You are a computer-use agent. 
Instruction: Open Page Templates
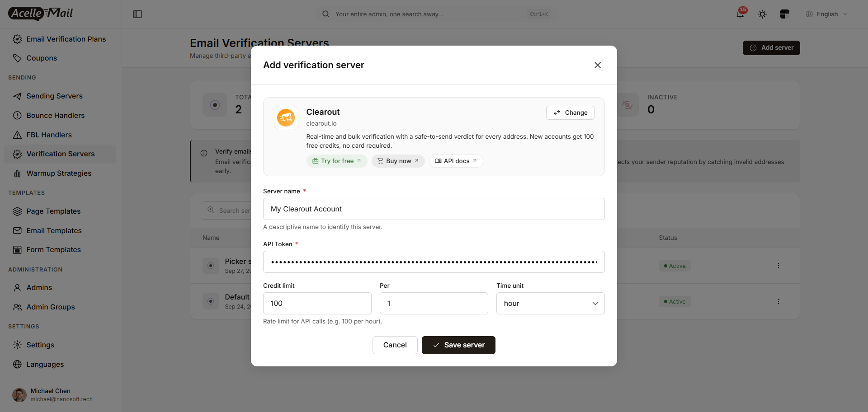60,211
